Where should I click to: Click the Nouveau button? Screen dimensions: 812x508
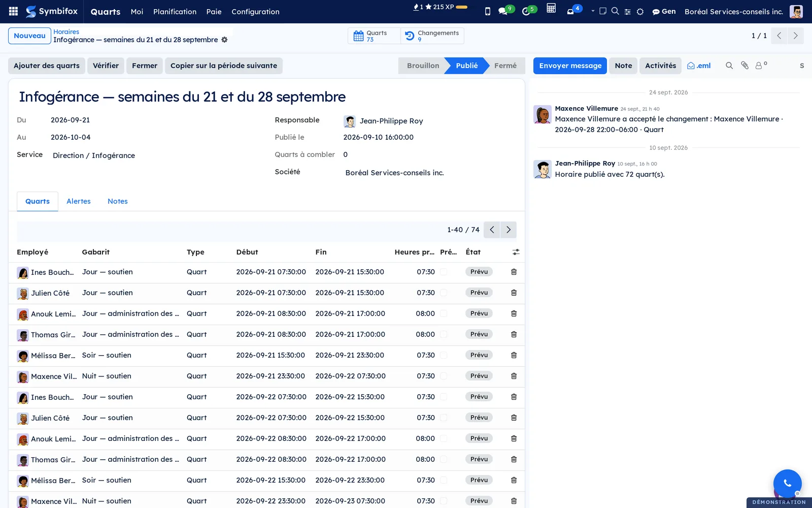pos(29,36)
